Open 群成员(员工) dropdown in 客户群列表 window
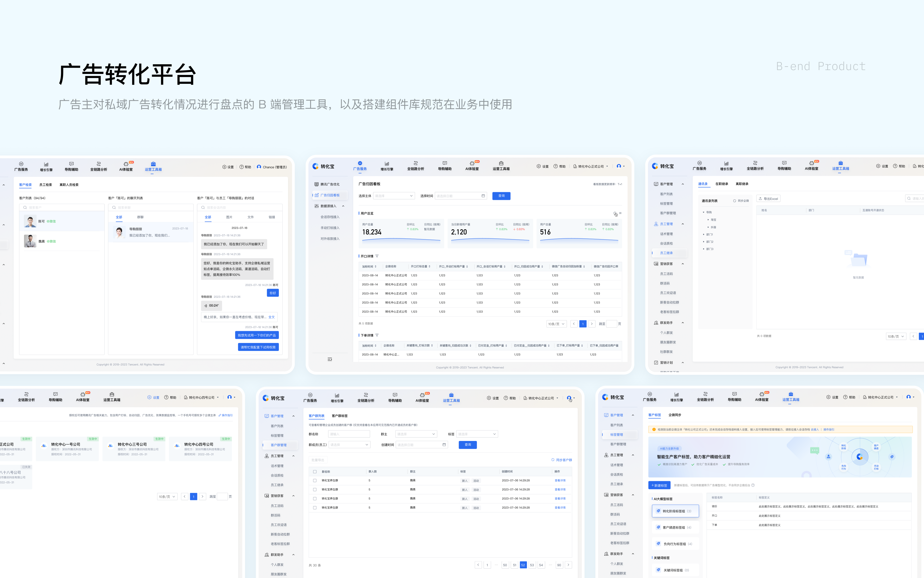The height and width of the screenshot is (578, 924). pos(349,445)
